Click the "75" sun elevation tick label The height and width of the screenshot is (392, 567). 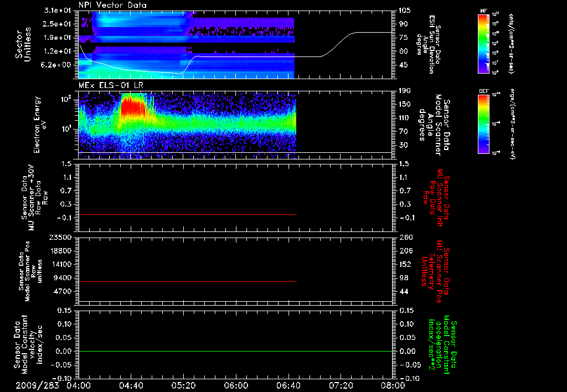[x=404, y=38]
